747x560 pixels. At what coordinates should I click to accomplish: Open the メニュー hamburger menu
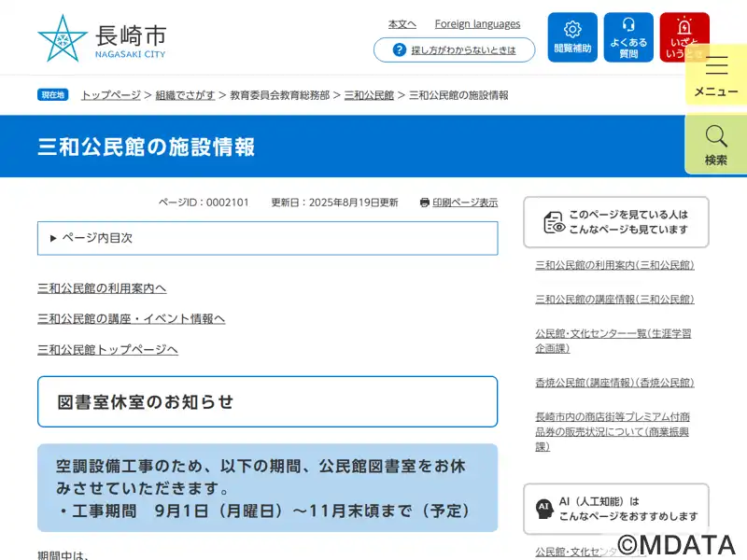[x=716, y=75]
